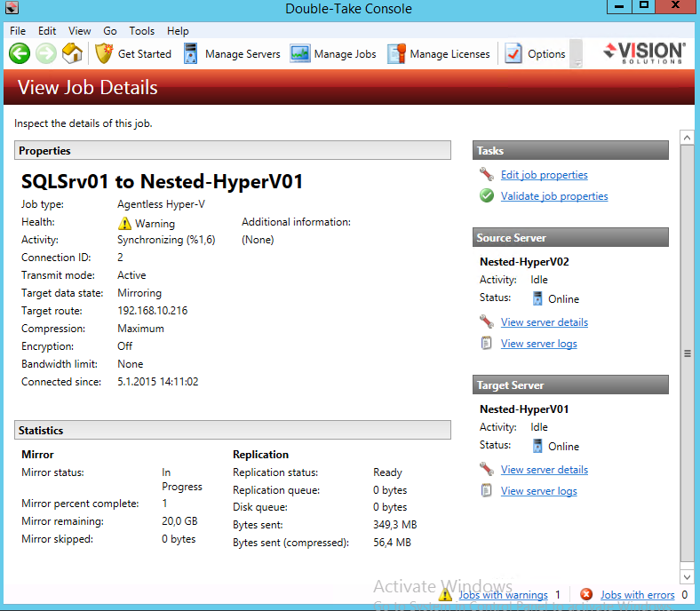Click the Mirror remaining 20,0 GB value
Screen dimensions: 700x611
click(x=179, y=521)
